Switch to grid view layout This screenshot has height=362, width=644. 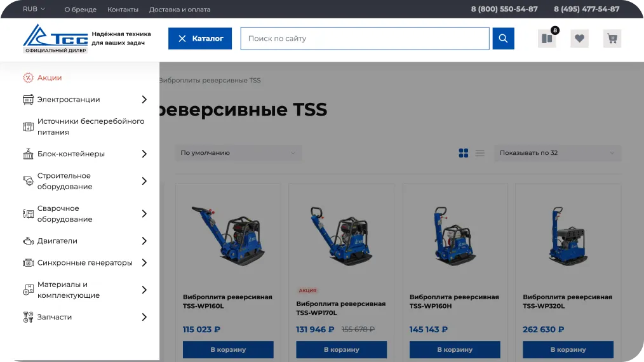(463, 153)
